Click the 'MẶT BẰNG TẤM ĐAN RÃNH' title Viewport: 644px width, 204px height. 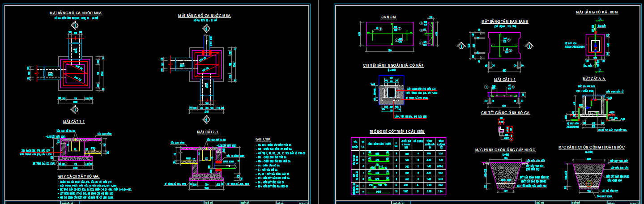(504, 21)
